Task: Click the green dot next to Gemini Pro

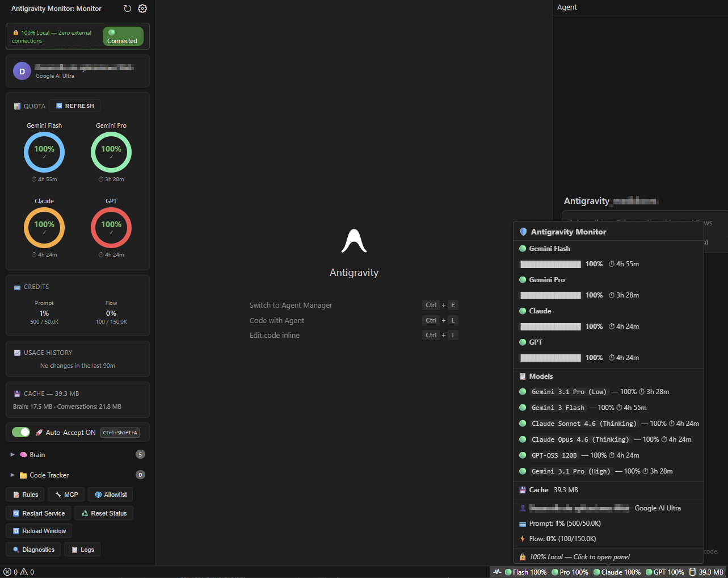Action: (x=523, y=280)
